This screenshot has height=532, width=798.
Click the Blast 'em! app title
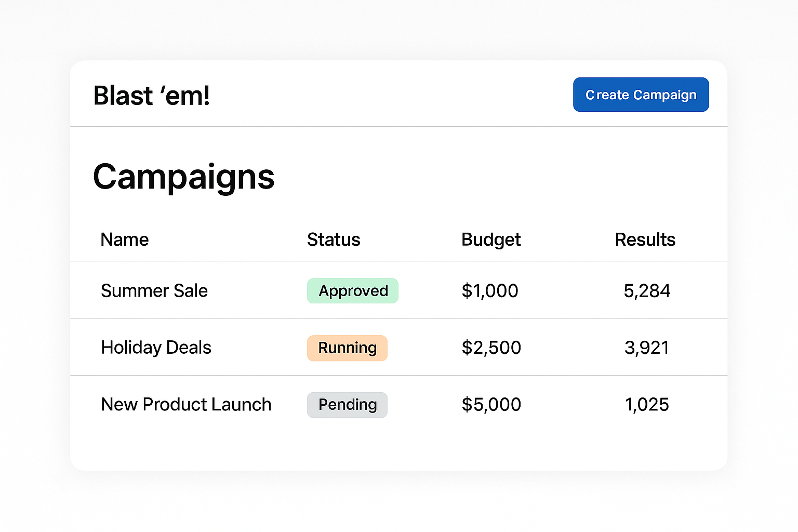point(151,96)
